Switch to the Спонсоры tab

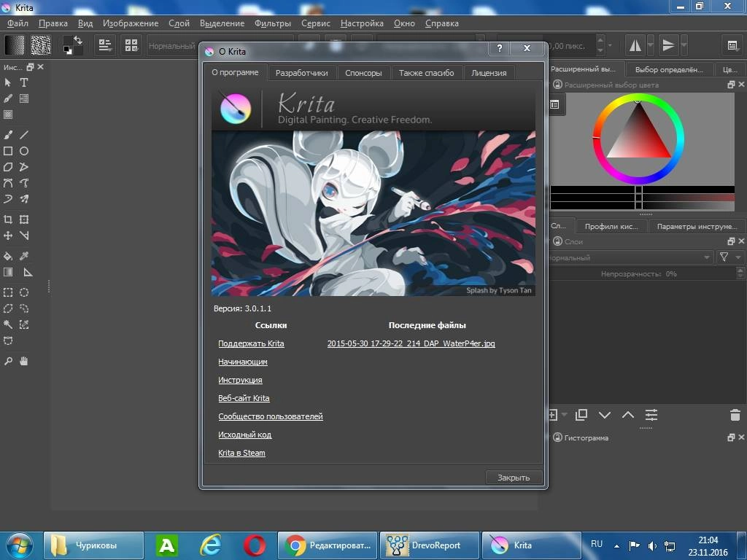(x=363, y=73)
